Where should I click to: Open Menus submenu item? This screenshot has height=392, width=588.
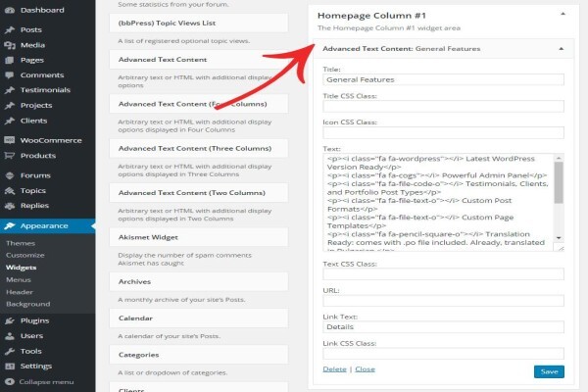click(19, 280)
